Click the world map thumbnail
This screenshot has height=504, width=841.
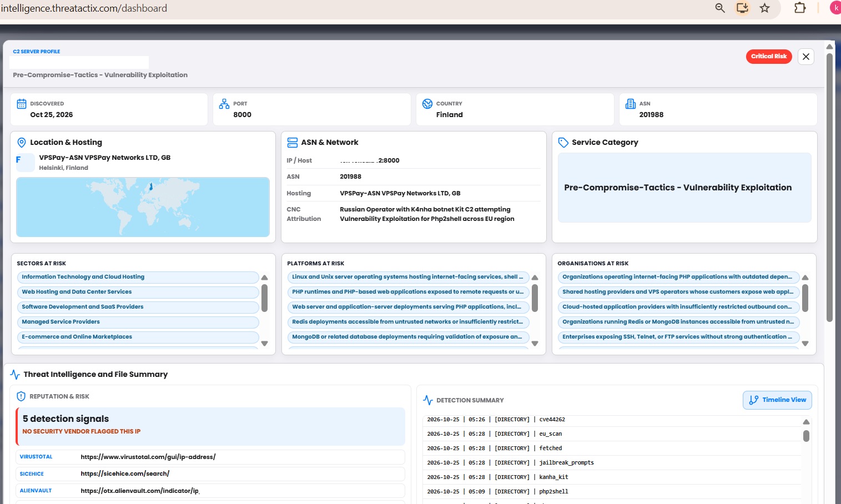[143, 207]
